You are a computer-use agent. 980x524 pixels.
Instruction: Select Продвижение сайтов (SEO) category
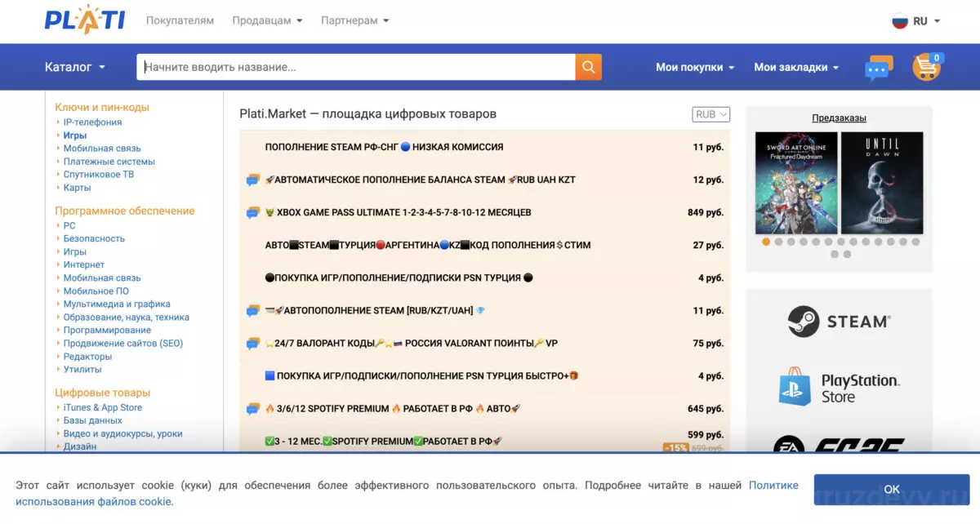[123, 344]
